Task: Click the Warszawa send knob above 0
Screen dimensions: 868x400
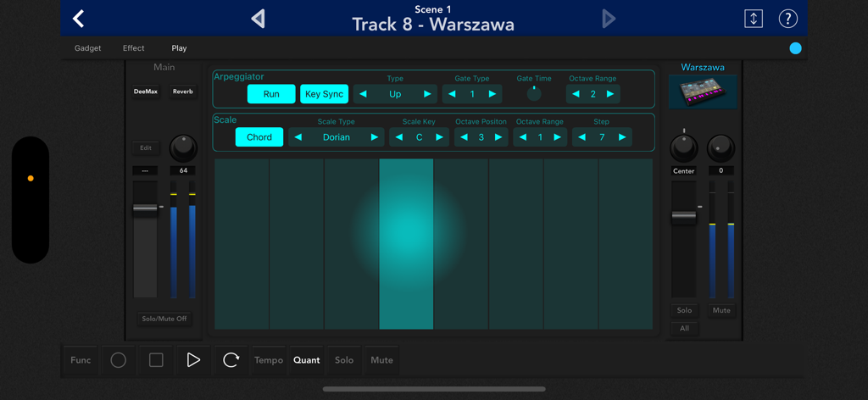Action: pyautogui.click(x=721, y=148)
